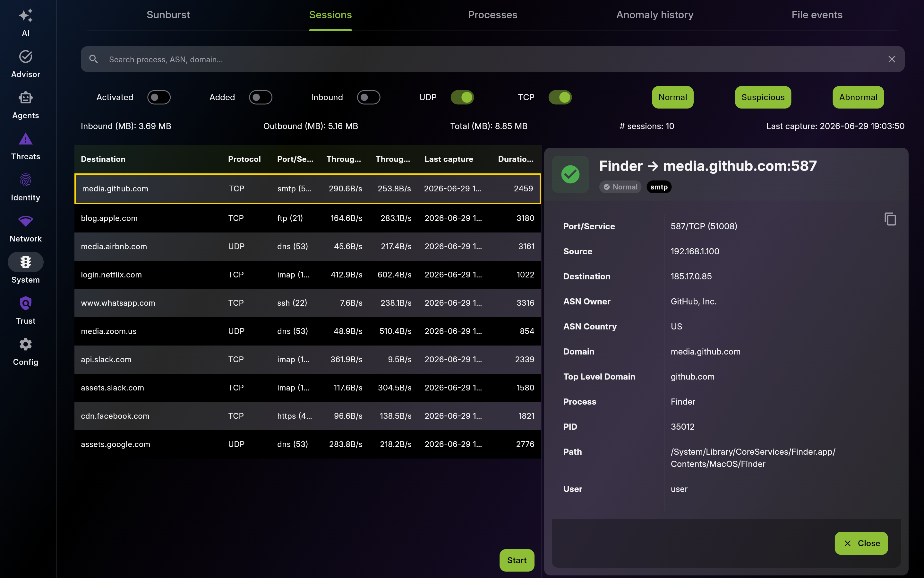
Task: Open the Anomaly history tab
Action: tap(655, 15)
